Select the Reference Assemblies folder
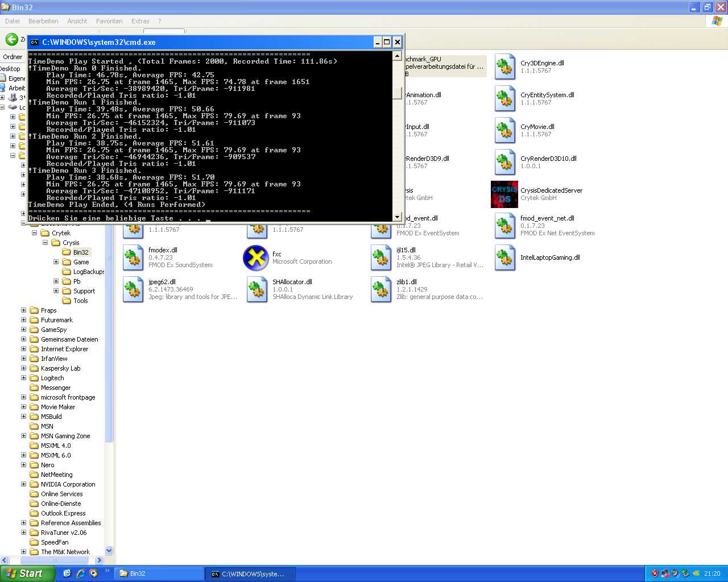The width and height of the screenshot is (728, 582). coord(66,523)
